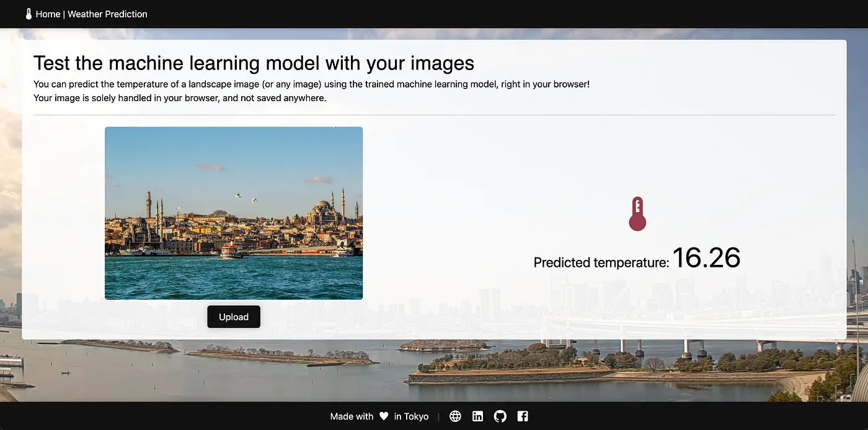
Task: Select the Weather Prediction title text
Action: click(x=107, y=14)
